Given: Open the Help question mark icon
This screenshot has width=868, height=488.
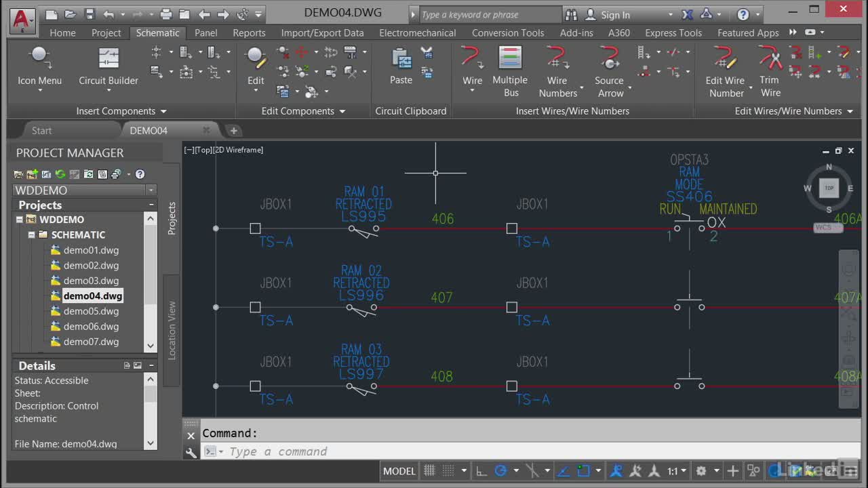Looking at the screenshot, I should (743, 14).
